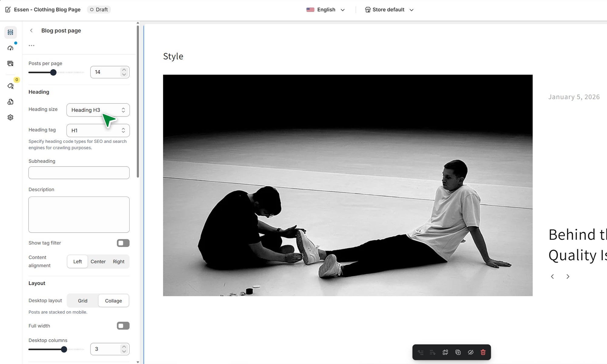Enable the Full width toggle
This screenshot has width=607, height=364.
click(x=123, y=326)
